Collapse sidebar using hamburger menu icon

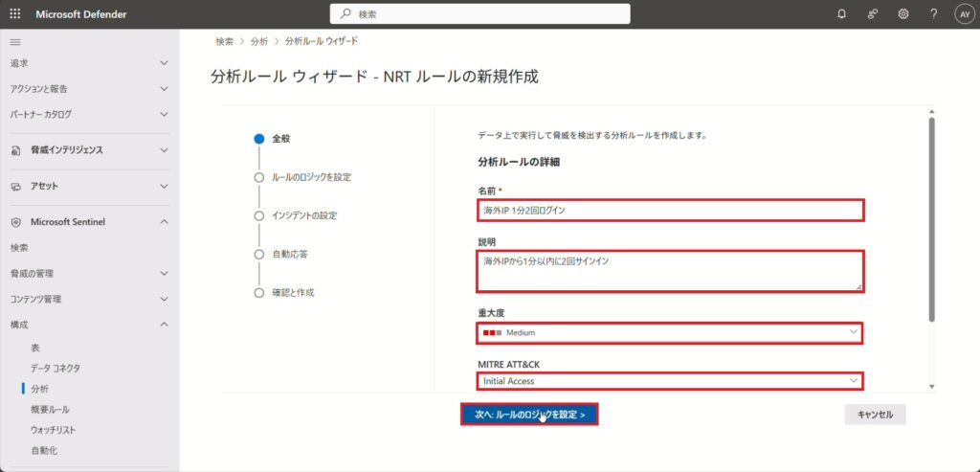pyautogui.click(x=14, y=42)
